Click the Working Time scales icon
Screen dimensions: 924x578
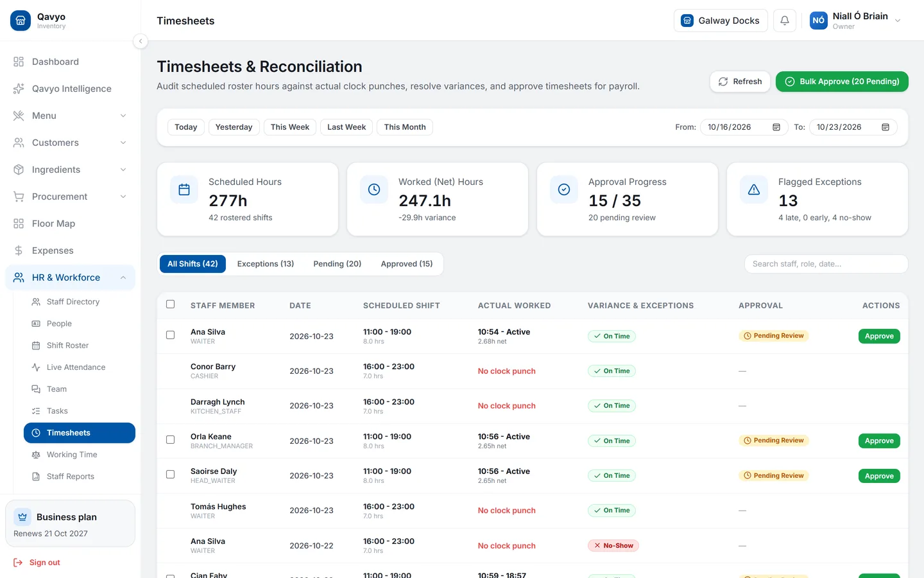(36, 455)
